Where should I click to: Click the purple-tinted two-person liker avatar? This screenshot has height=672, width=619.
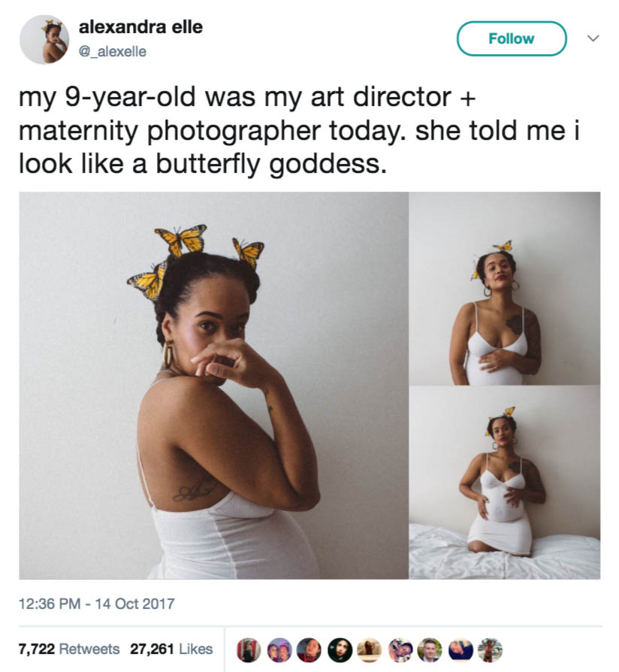point(279,649)
